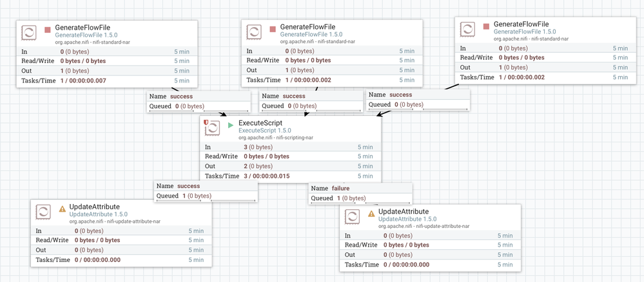The image size is (644, 282).
Task: Select the ExecuteScript processor name
Action: click(260, 123)
